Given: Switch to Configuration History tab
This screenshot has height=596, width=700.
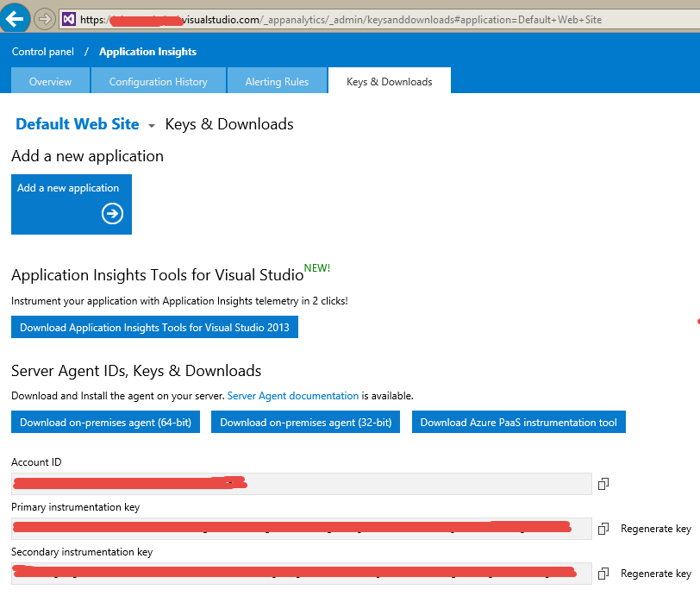Looking at the screenshot, I should tap(159, 81).
